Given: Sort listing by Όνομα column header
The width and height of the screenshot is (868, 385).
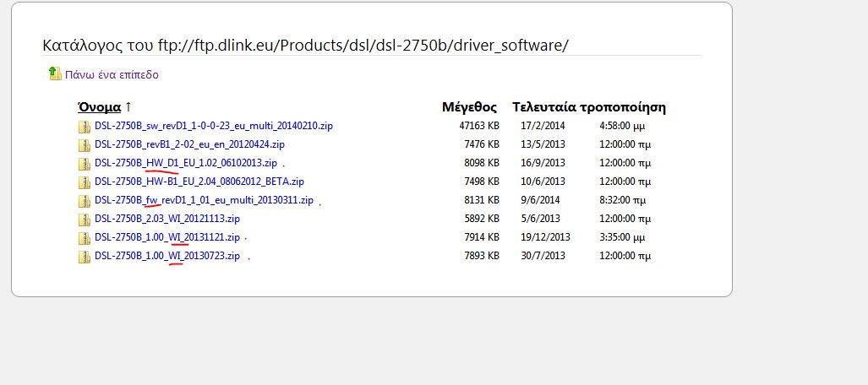Looking at the screenshot, I should click(x=99, y=106).
